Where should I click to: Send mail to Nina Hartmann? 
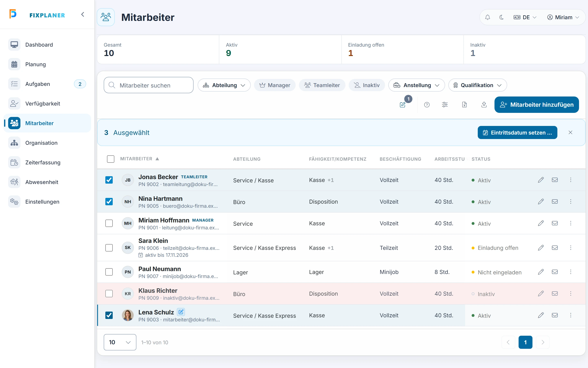point(555,202)
